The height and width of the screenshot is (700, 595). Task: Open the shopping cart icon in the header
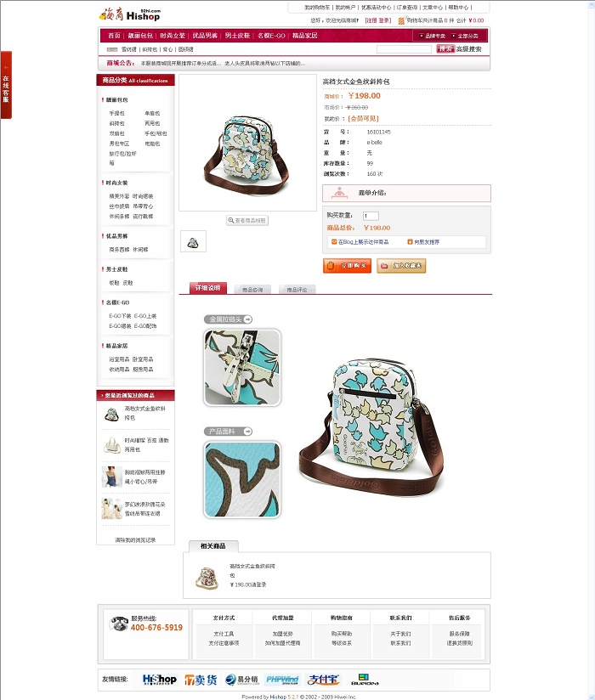tap(401, 20)
